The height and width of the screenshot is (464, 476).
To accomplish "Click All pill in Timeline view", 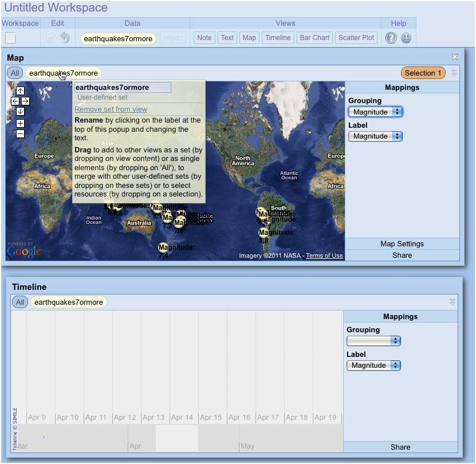I will click(x=20, y=302).
